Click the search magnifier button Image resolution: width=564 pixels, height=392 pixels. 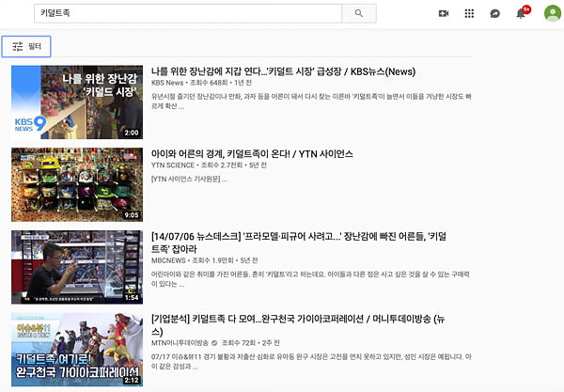tap(359, 13)
